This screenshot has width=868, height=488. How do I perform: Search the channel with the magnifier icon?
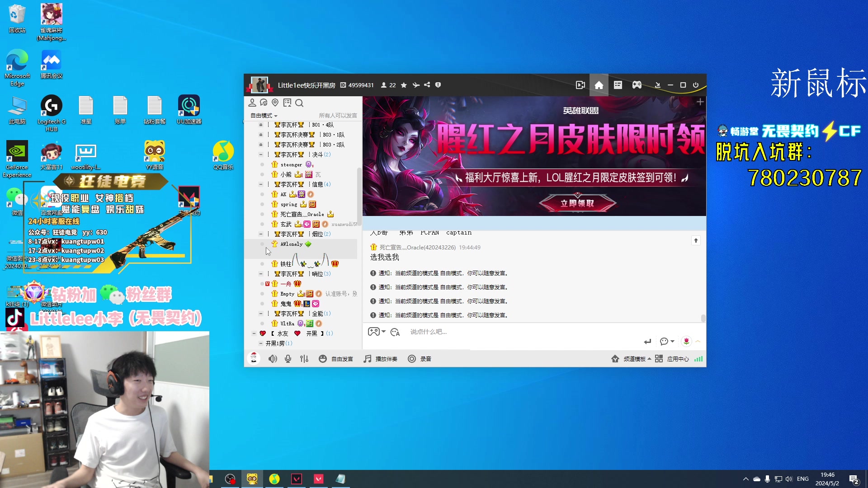coord(299,103)
